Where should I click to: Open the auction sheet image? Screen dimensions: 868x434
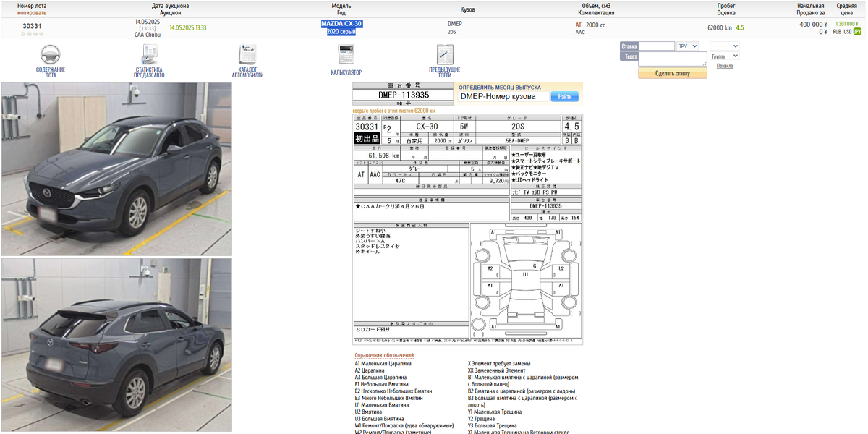pyautogui.click(x=467, y=229)
